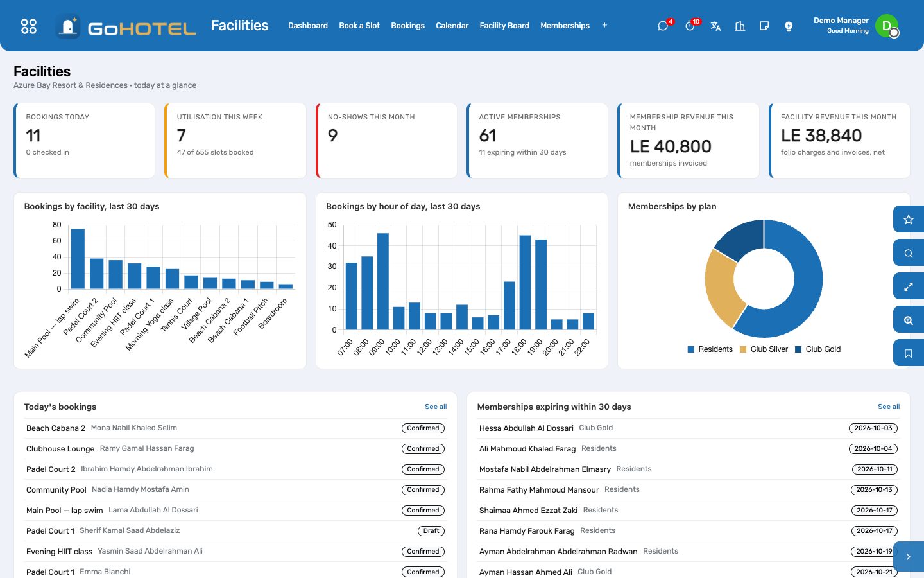See all of today's bookings
The image size is (924, 578).
coord(436,407)
